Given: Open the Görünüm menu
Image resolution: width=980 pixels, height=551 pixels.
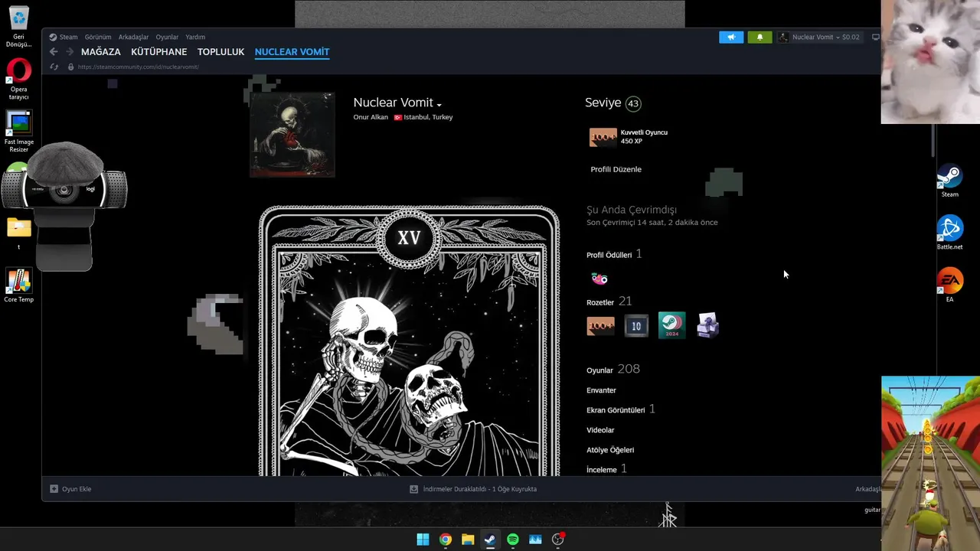Looking at the screenshot, I should (98, 37).
